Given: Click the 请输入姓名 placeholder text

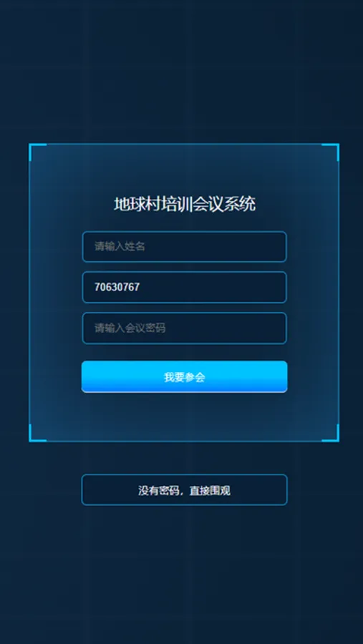Looking at the screenshot, I should 120,246.
